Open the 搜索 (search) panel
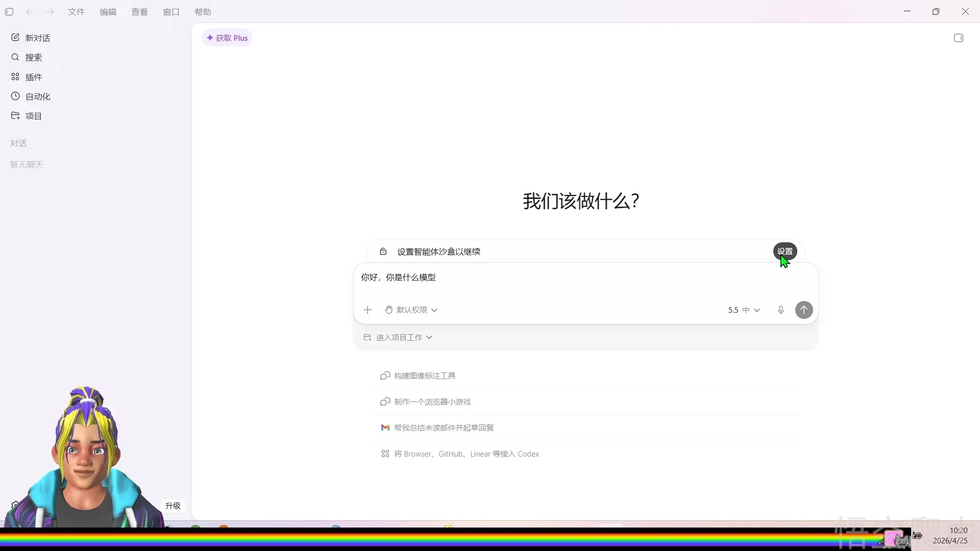The width and height of the screenshot is (980, 551). point(34,57)
